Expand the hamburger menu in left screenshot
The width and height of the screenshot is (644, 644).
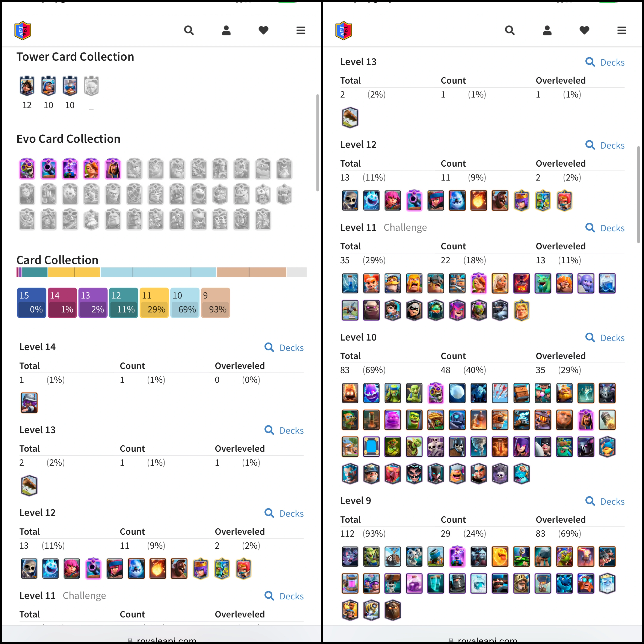(x=301, y=30)
